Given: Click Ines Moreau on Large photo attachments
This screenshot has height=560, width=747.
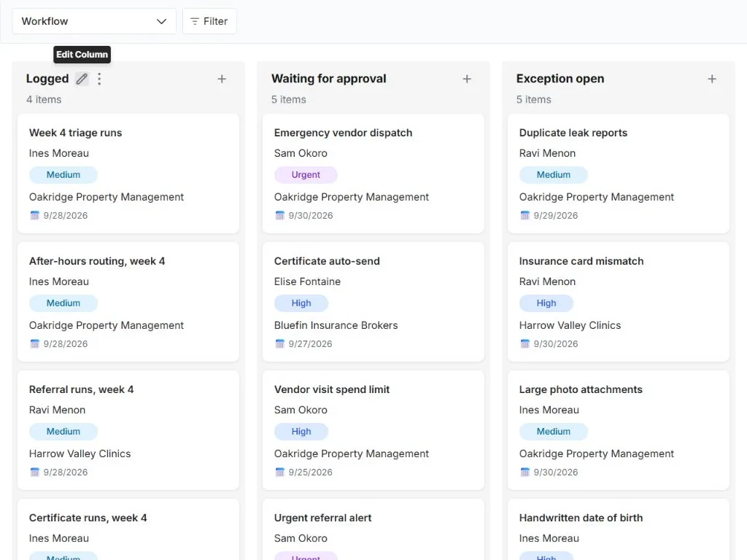Looking at the screenshot, I should pos(549,410).
